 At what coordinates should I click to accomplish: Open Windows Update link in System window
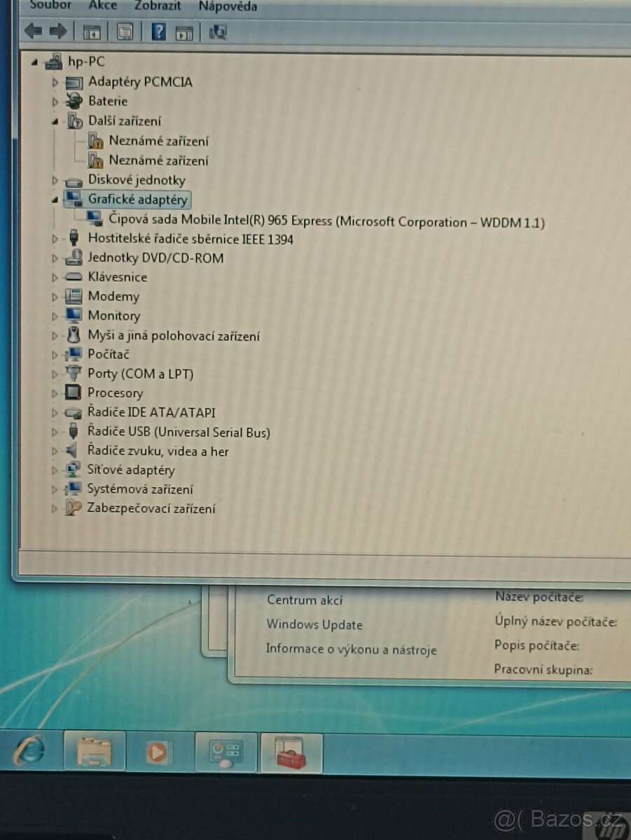(x=314, y=624)
